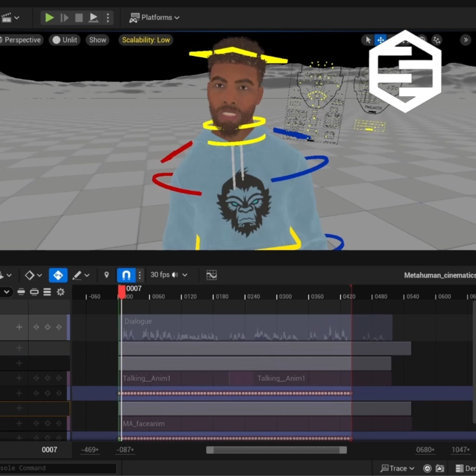Activate the Translate gizmo tool
Image resolution: width=476 pixels, height=476 pixels.
click(x=380, y=40)
